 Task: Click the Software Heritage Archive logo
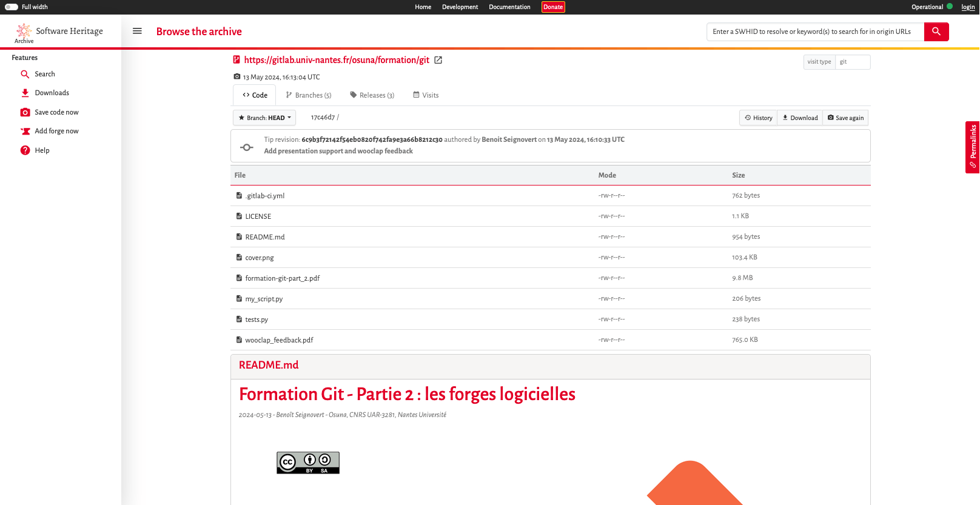click(59, 33)
